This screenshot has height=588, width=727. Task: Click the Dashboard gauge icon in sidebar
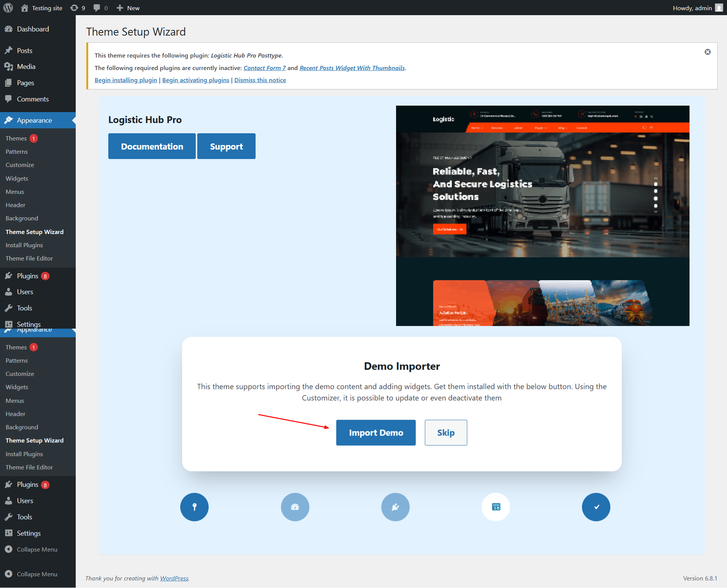pyautogui.click(x=9, y=29)
